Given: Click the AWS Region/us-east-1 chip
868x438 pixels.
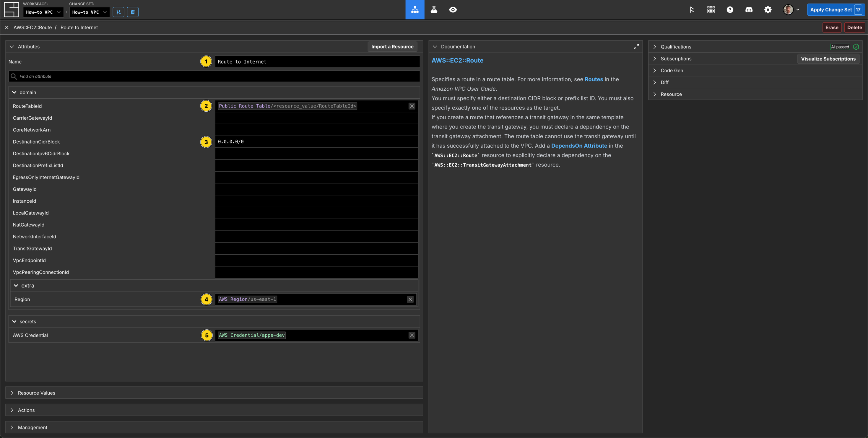Looking at the screenshot, I should [248, 299].
